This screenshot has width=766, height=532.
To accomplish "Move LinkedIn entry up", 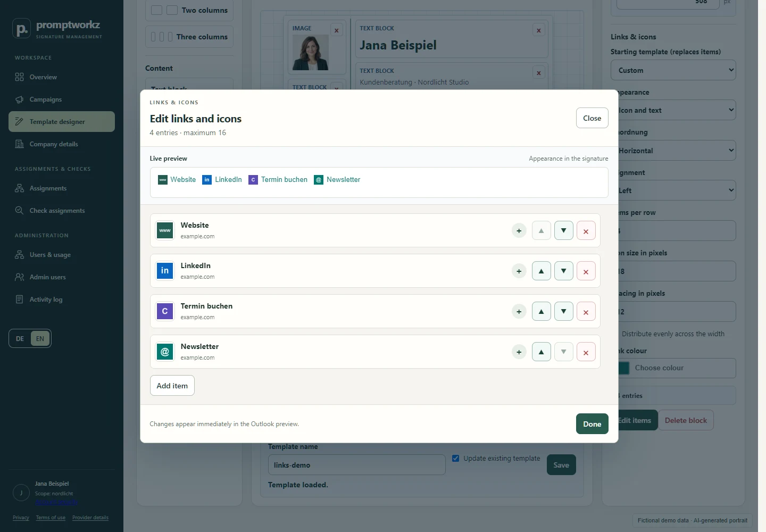I will [x=541, y=271].
